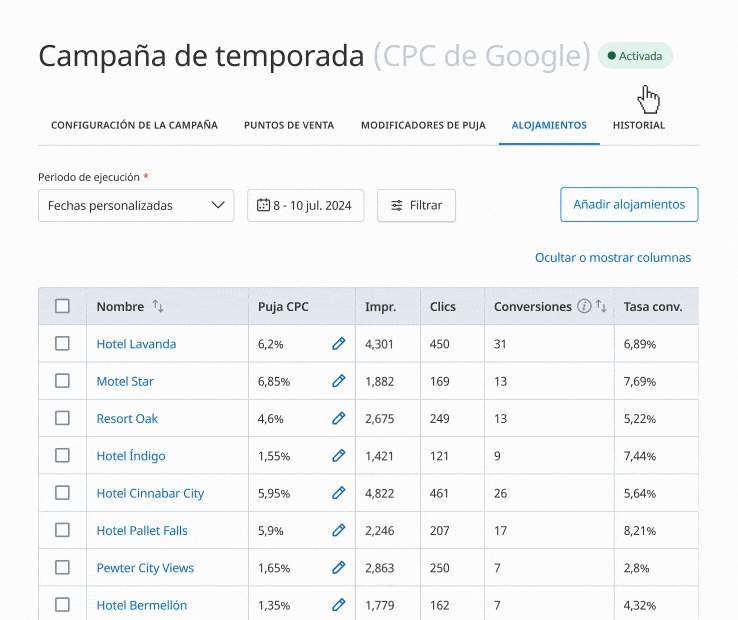
Task: Edit CPC bid for Hotel Lavanda
Action: 338,344
